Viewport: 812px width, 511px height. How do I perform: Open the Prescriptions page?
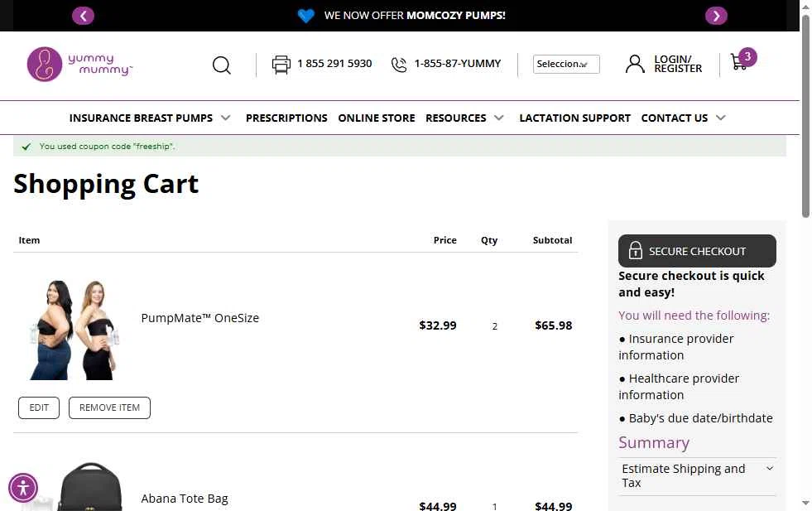pos(286,118)
